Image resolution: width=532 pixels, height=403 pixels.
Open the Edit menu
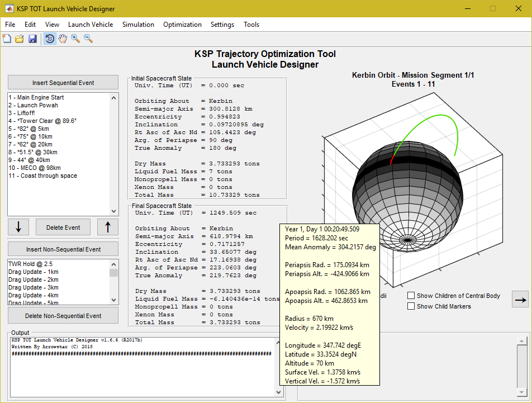30,25
